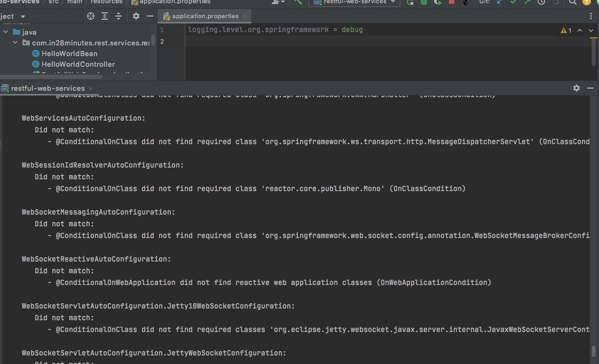The image size is (599, 364).
Task: Update project with the blue Git arrow
Action: [499, 2]
